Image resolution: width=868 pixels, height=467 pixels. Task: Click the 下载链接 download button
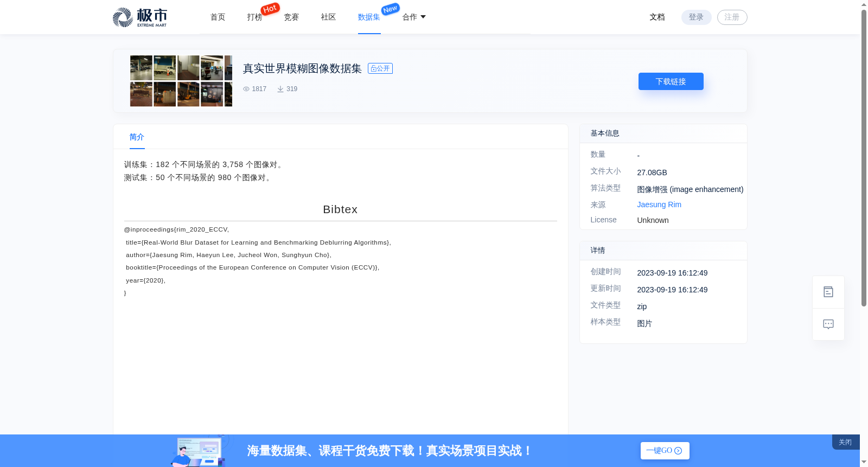point(671,81)
